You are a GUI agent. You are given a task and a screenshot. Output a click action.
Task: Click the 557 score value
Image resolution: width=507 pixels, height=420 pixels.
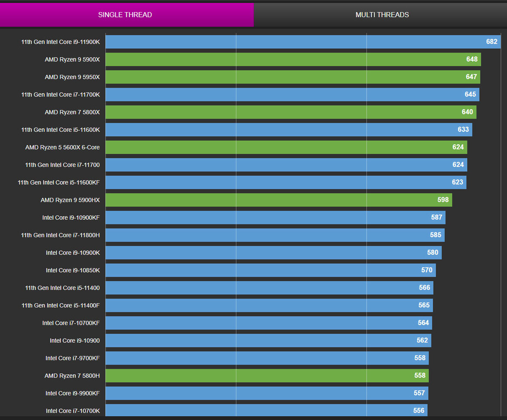click(x=419, y=393)
